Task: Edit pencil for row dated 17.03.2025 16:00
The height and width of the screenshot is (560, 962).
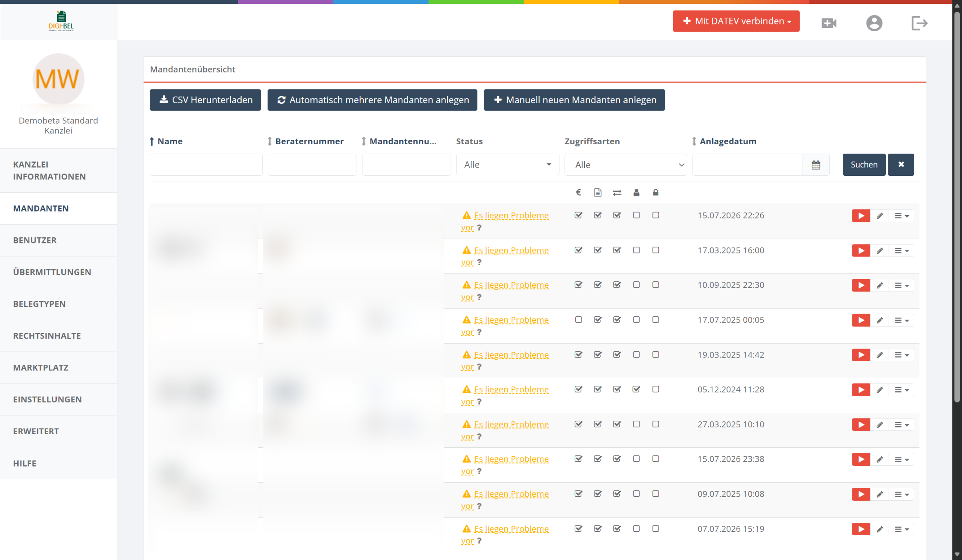Action: point(880,251)
